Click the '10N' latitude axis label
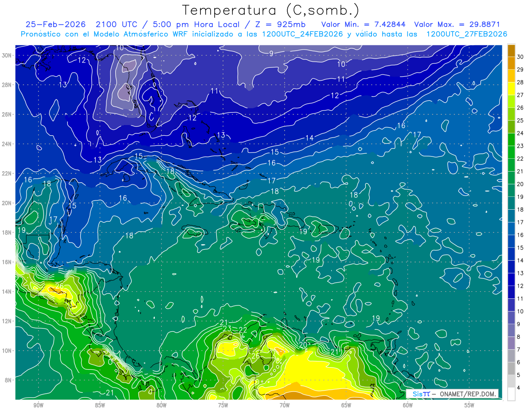This screenshot has height=411, width=532. (7, 351)
